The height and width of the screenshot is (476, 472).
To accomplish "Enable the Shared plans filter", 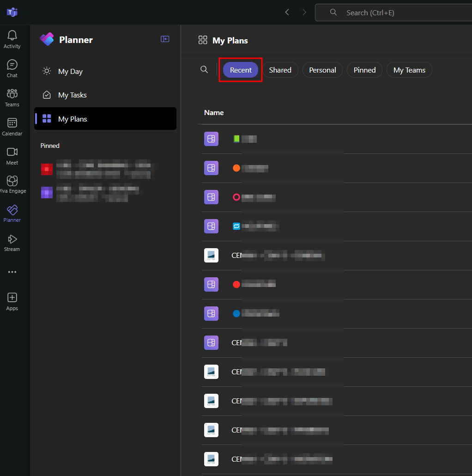I will [x=280, y=70].
